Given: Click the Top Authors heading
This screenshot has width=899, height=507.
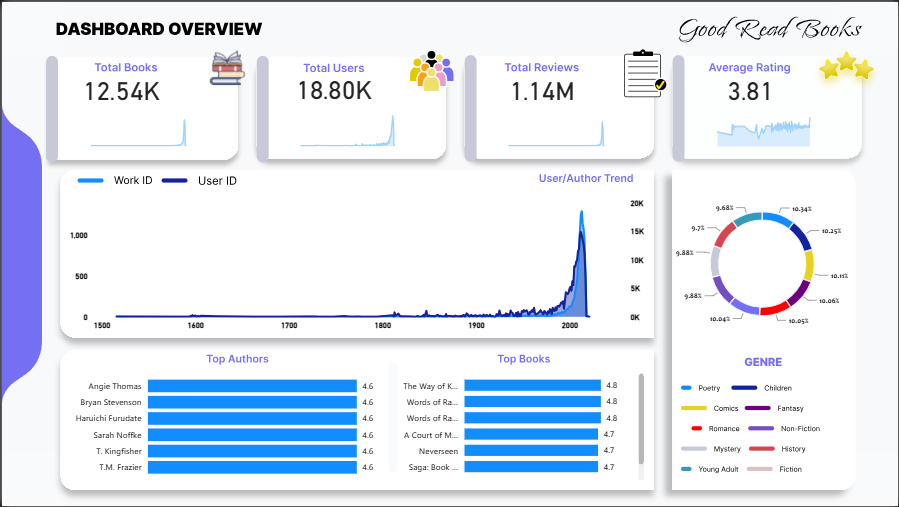Looking at the screenshot, I should [x=237, y=359].
